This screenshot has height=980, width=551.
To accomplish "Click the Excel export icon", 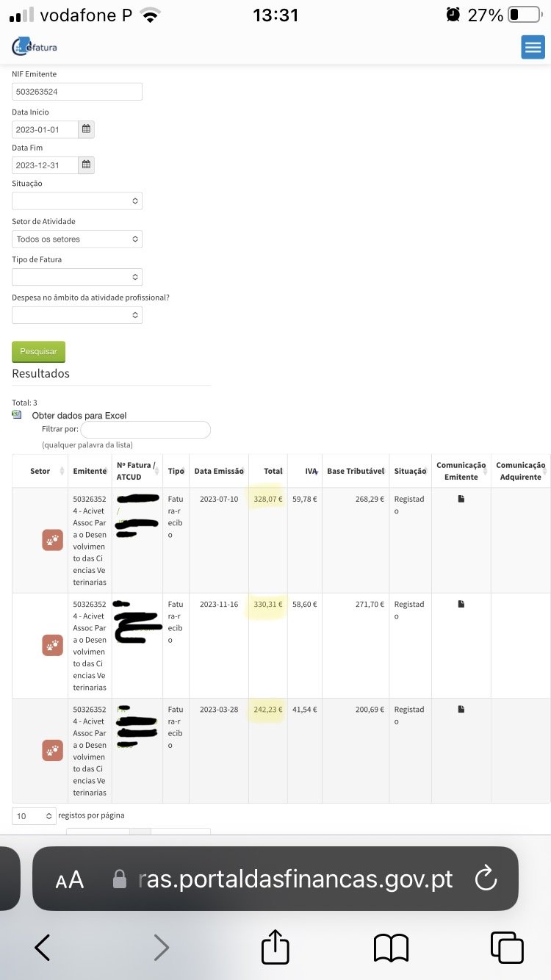I will tap(17, 414).
